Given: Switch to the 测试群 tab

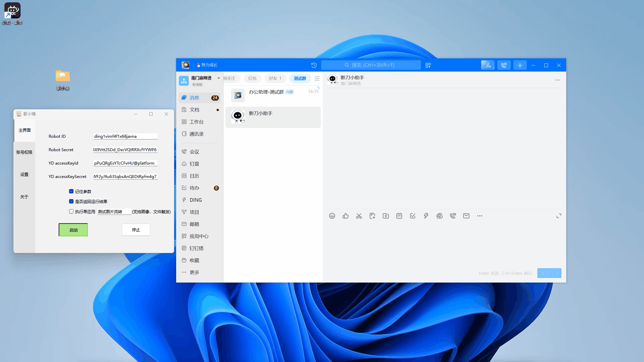Looking at the screenshot, I should click(x=300, y=78).
